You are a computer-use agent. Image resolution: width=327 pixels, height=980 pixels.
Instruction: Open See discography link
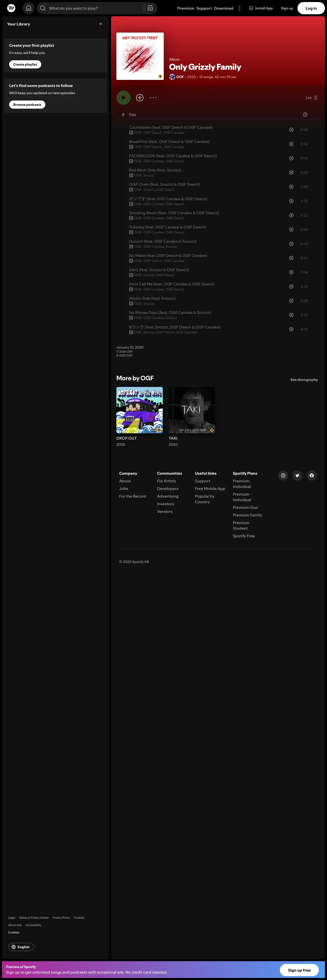304,380
